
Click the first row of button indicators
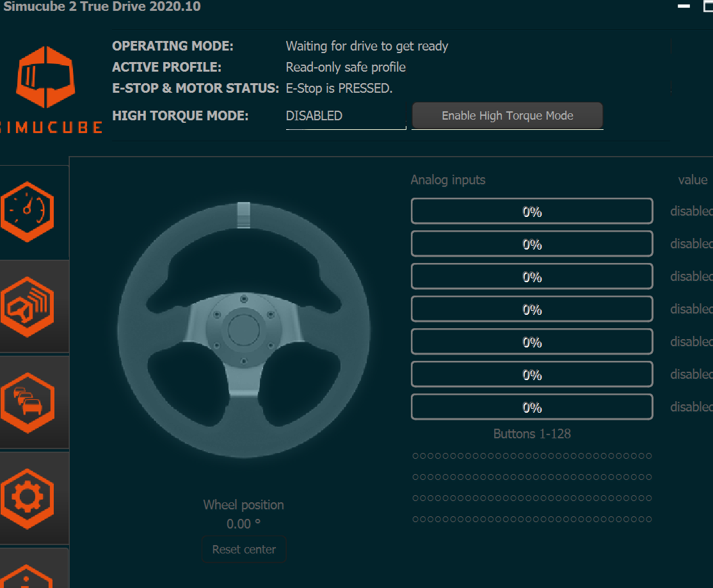coord(532,456)
